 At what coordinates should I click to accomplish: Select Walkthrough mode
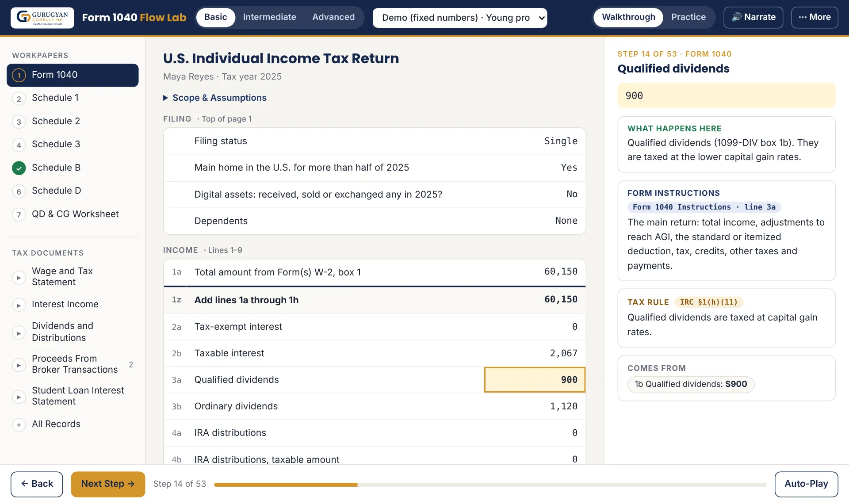(x=628, y=17)
